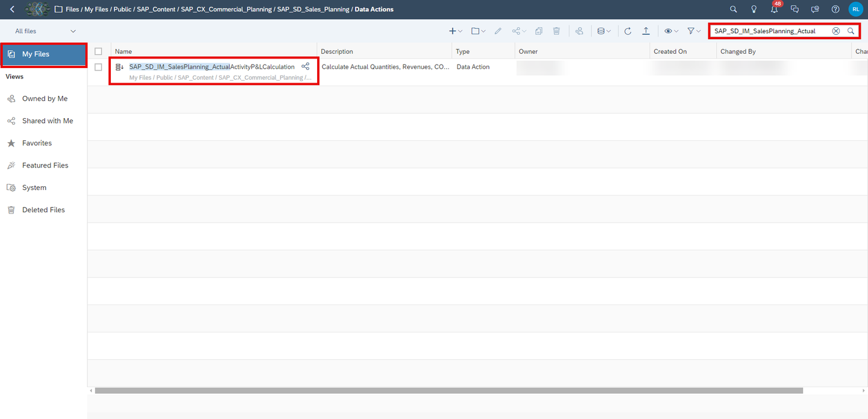The image size is (868, 419).
Task: Click My Files in the breadcrumb
Action: click(x=96, y=9)
